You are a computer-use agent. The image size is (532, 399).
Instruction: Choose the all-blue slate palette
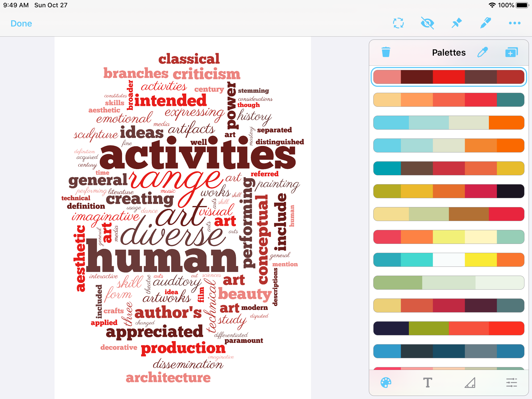[449, 351]
